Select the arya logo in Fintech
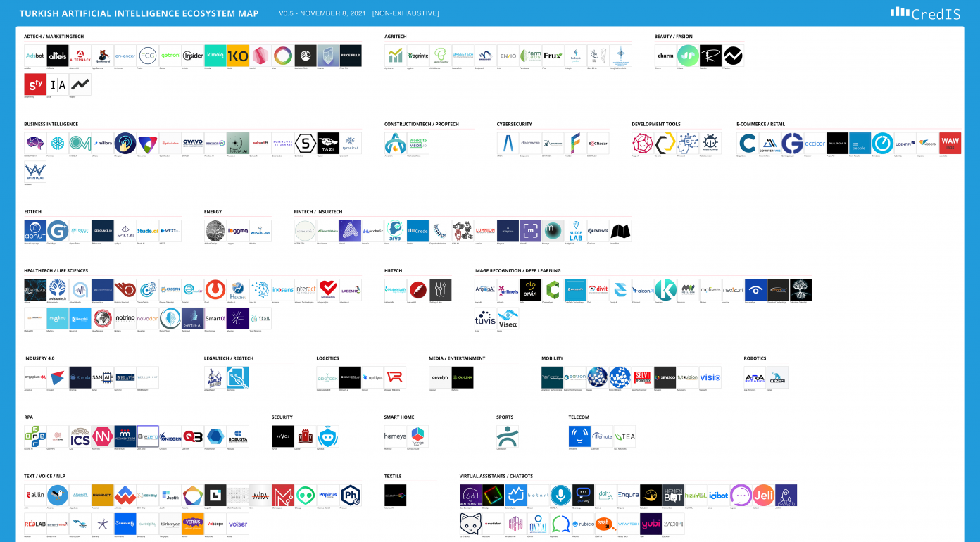The width and height of the screenshot is (980, 542). [x=396, y=231]
